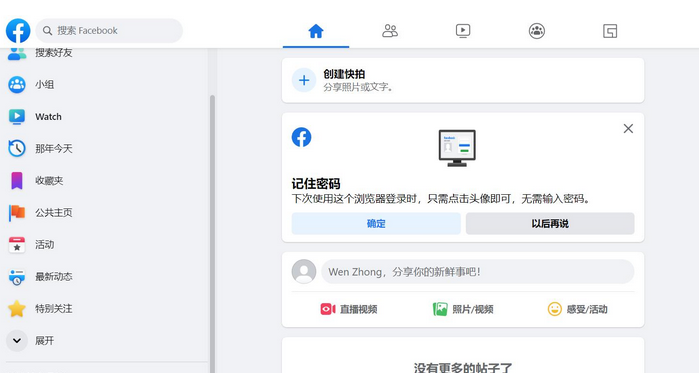The width and height of the screenshot is (700, 373).
Task: Open 最新动态 most recent label
Action: [54, 277]
